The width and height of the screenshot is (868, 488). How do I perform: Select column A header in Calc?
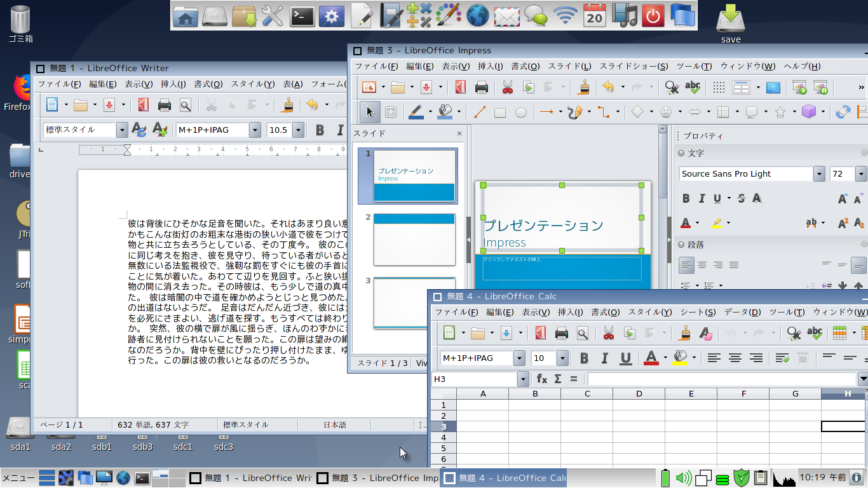[483, 394]
